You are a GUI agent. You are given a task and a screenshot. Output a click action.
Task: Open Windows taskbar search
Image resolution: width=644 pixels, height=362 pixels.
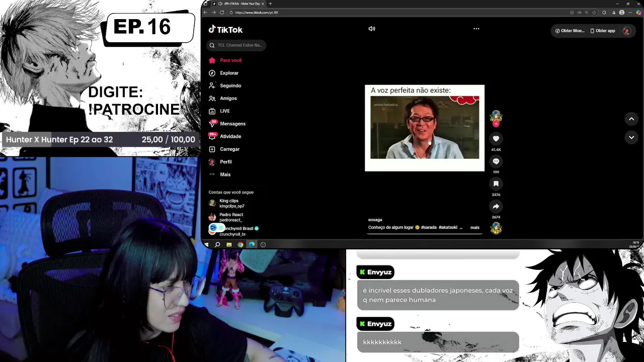217,244
